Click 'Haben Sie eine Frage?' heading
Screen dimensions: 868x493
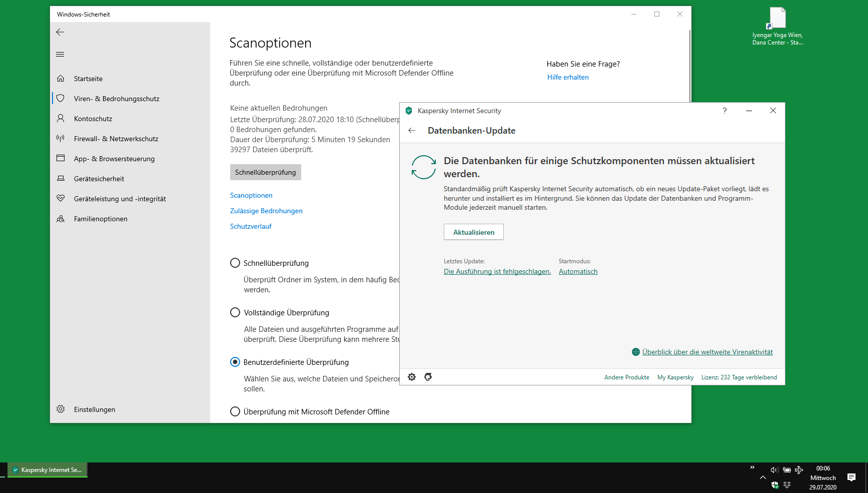(x=583, y=64)
